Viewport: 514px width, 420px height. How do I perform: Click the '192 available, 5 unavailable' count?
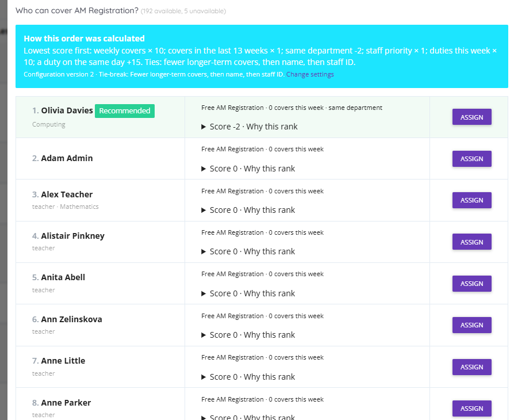pos(183,11)
